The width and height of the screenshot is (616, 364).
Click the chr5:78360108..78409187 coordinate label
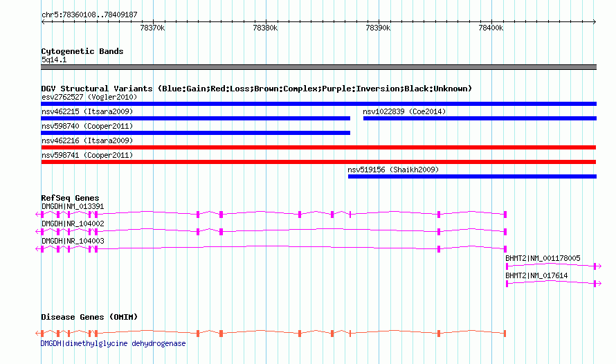[89, 15]
